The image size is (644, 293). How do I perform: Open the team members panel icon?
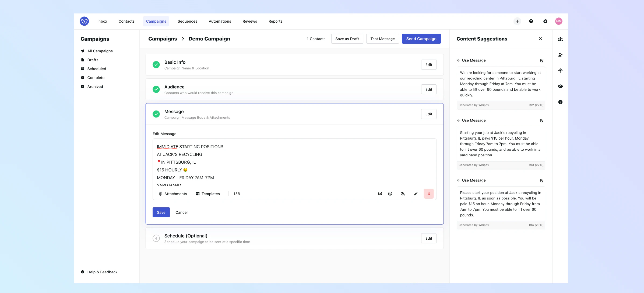560,39
